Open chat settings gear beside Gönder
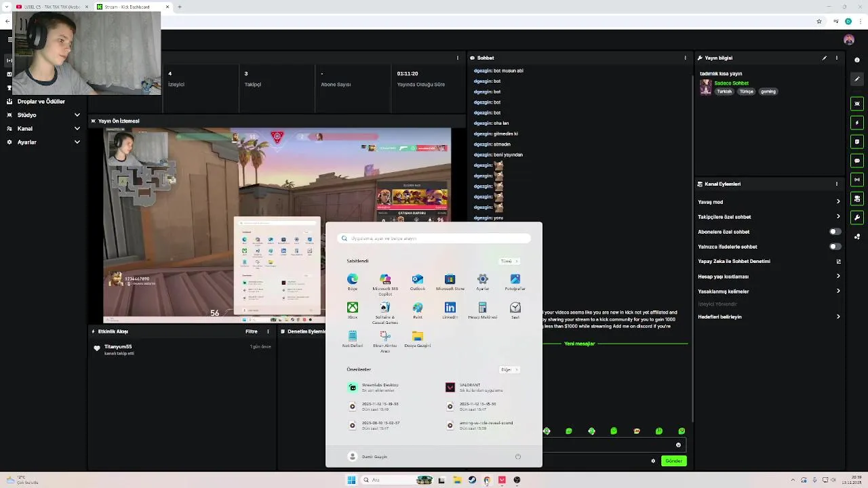The height and width of the screenshot is (488, 868). pyautogui.click(x=653, y=461)
